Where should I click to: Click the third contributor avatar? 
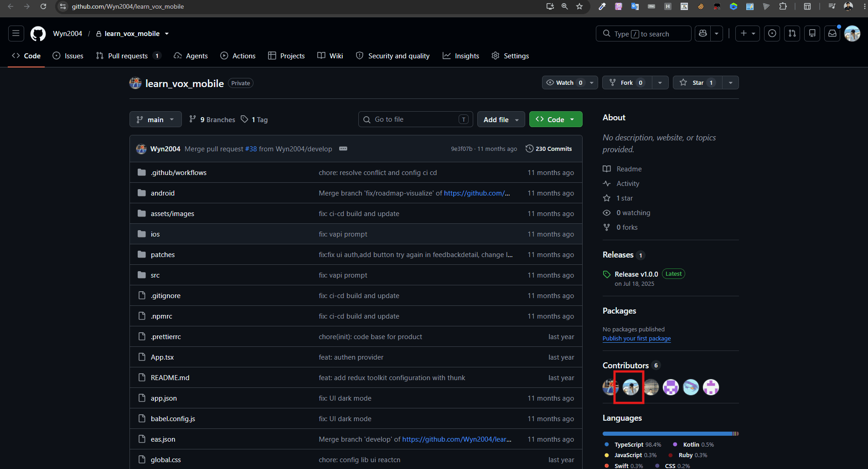(651, 387)
